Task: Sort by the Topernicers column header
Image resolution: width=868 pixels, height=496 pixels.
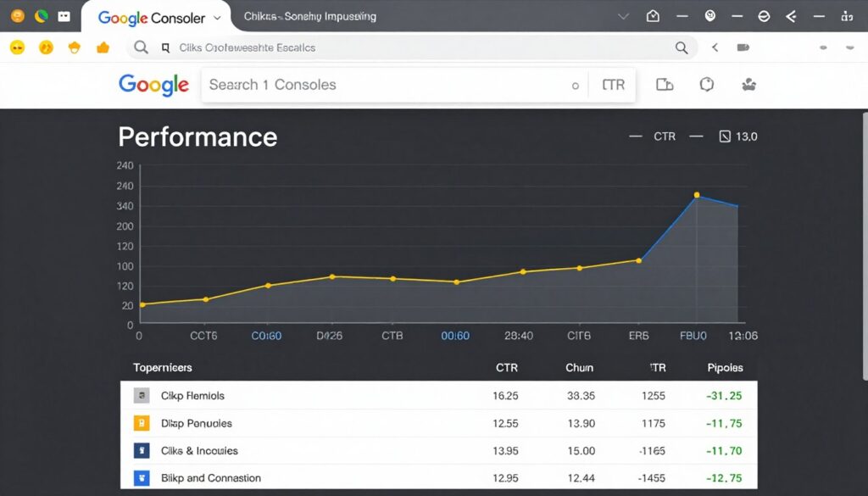Action: pos(162,368)
